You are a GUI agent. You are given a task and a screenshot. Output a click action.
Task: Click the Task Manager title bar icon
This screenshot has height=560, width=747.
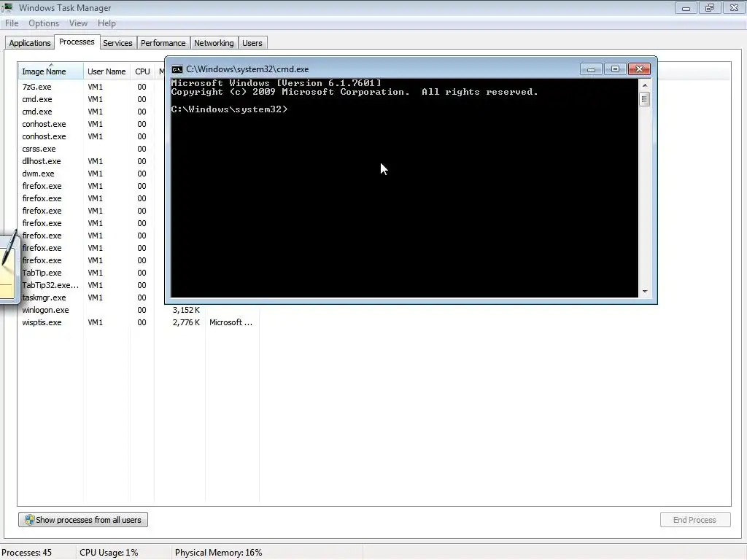[7, 7]
